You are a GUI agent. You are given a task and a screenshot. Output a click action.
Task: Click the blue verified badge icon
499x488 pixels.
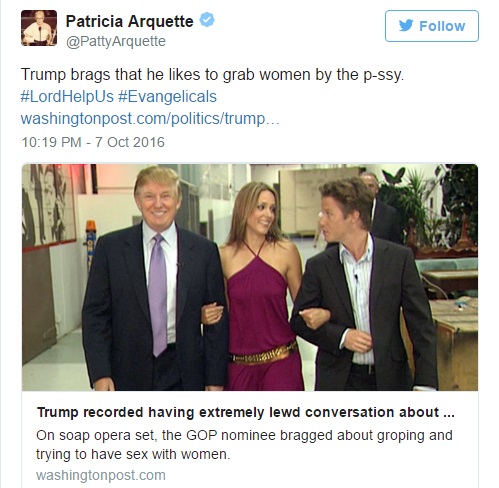click(x=207, y=19)
